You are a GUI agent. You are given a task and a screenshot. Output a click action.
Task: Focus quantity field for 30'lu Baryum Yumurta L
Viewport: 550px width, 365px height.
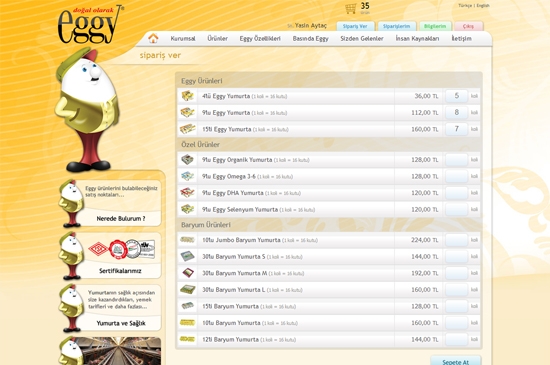(456, 290)
